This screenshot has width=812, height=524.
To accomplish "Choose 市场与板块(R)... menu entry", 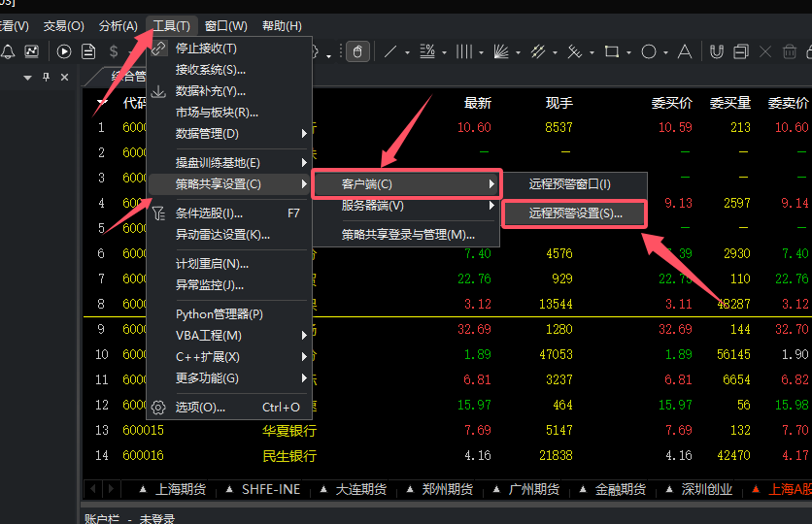I will (x=230, y=113).
